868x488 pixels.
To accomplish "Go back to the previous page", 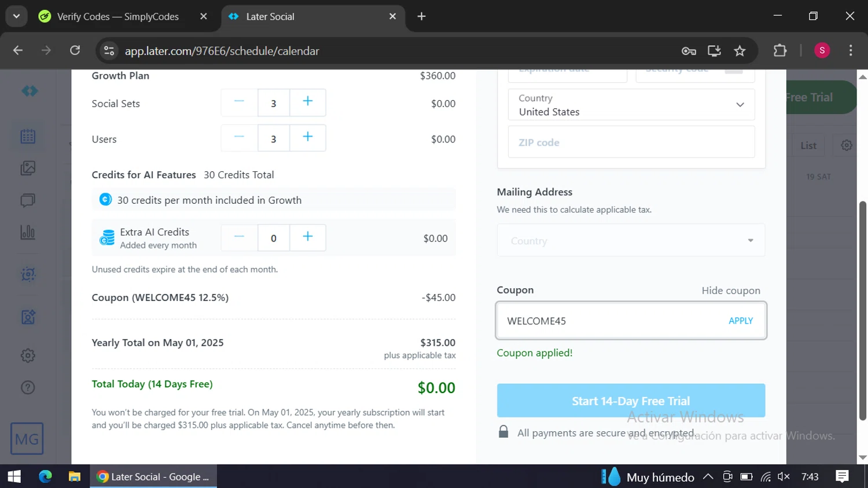I will [18, 50].
